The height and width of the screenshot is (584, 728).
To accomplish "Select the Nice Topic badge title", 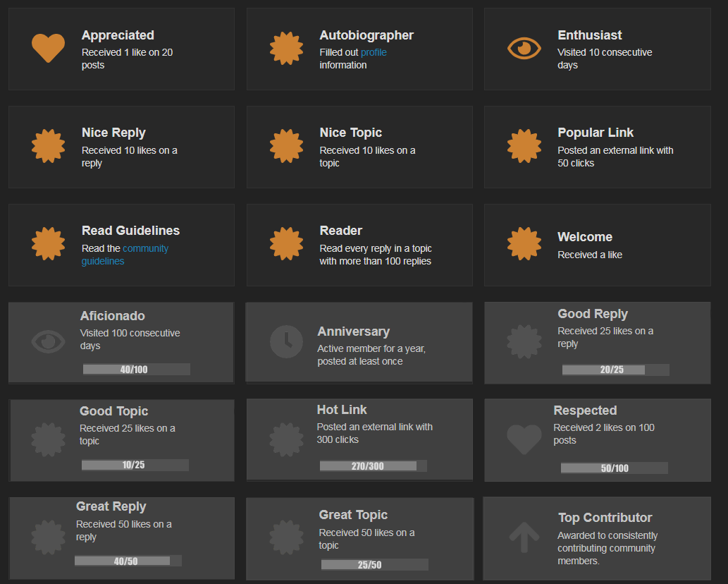I will coord(350,133).
